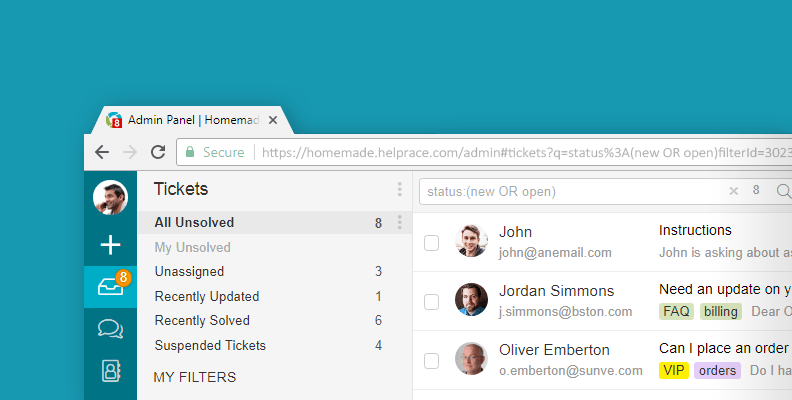
Task: Open the three-dot menu beside All Unsolved
Action: 400,222
